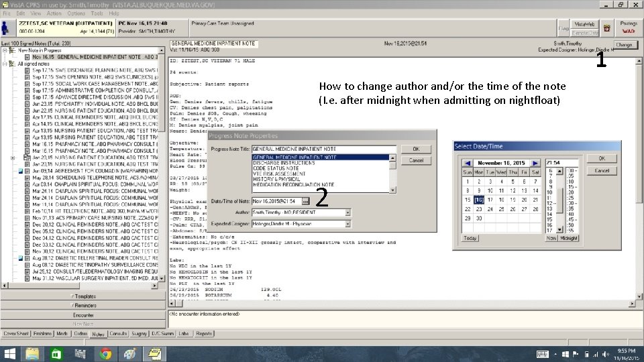Collapse New Note in Progress tree node
Screen dimensions: 644x362
(5, 50)
